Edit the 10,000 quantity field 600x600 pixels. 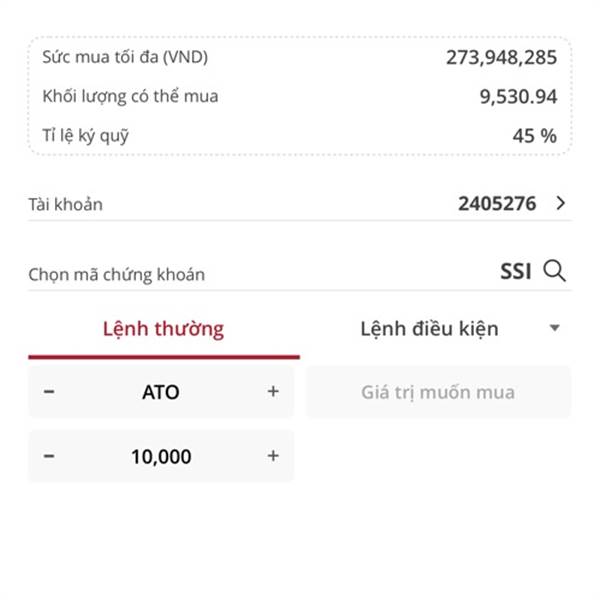point(161,456)
